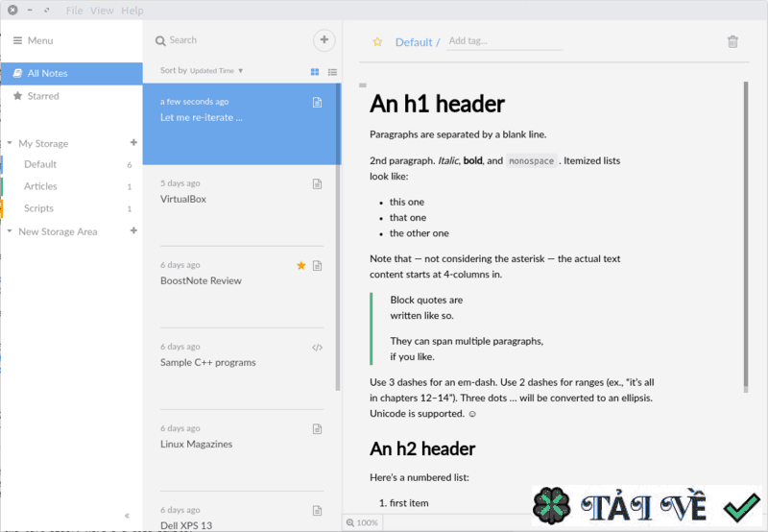The image size is (768, 532).
Task: Collapse the sidebar with double chevron
Action: click(x=127, y=516)
